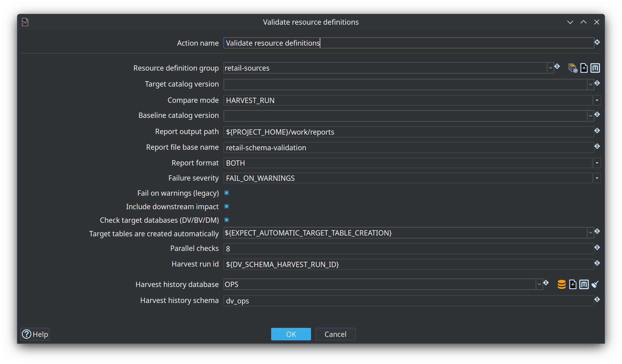Expand the Baseline catalog version dropdown
The image size is (622, 364).
(590, 116)
